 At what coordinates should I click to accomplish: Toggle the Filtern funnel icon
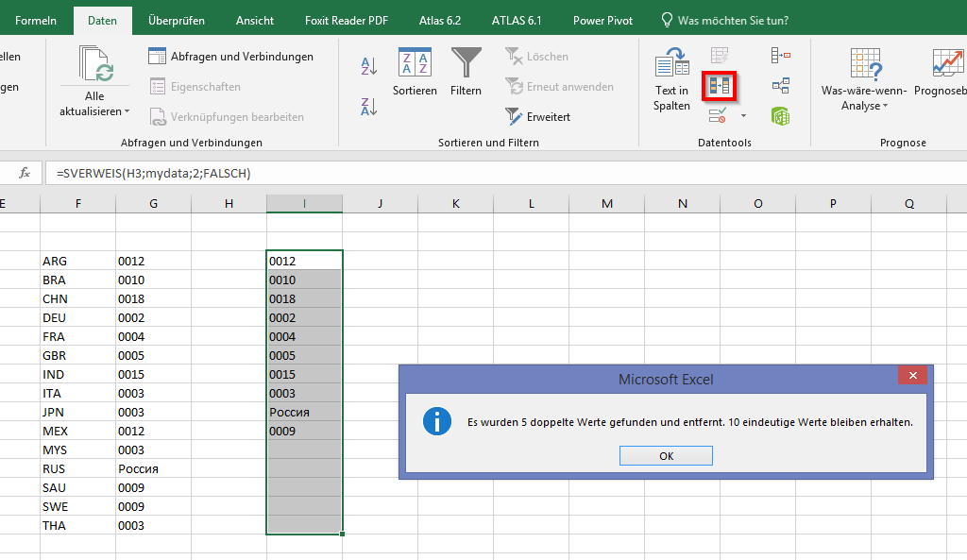[x=466, y=64]
